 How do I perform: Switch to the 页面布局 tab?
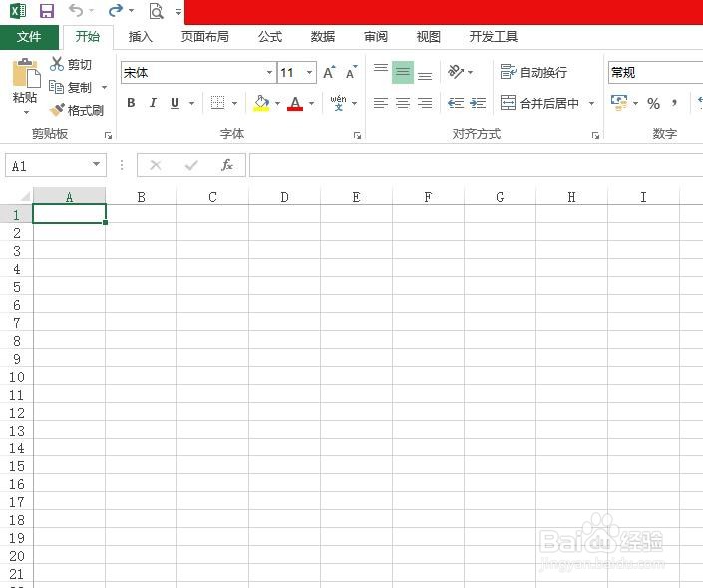pos(204,36)
